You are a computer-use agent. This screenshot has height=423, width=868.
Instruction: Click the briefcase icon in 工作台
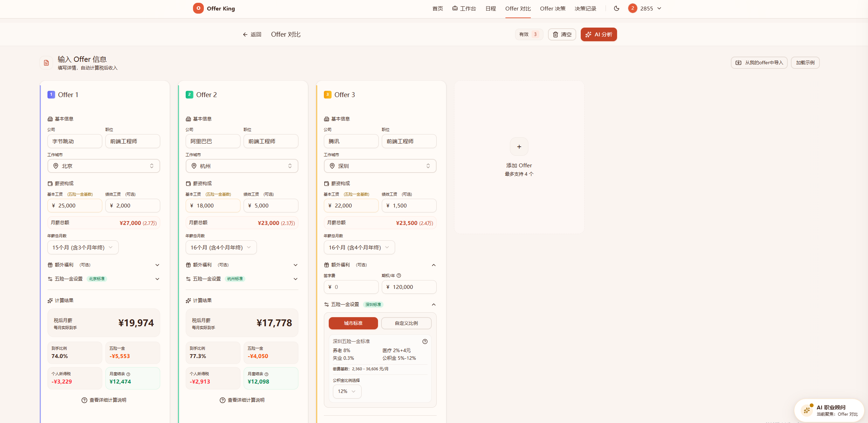455,8
